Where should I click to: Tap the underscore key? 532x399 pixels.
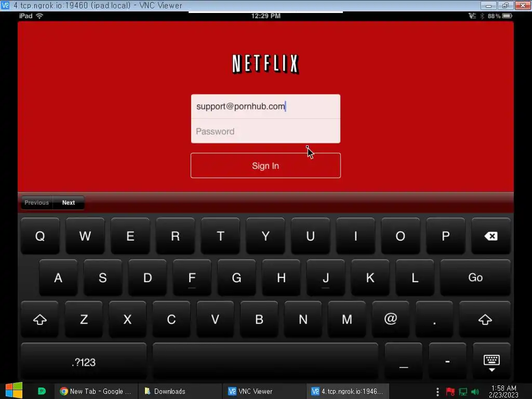403,362
